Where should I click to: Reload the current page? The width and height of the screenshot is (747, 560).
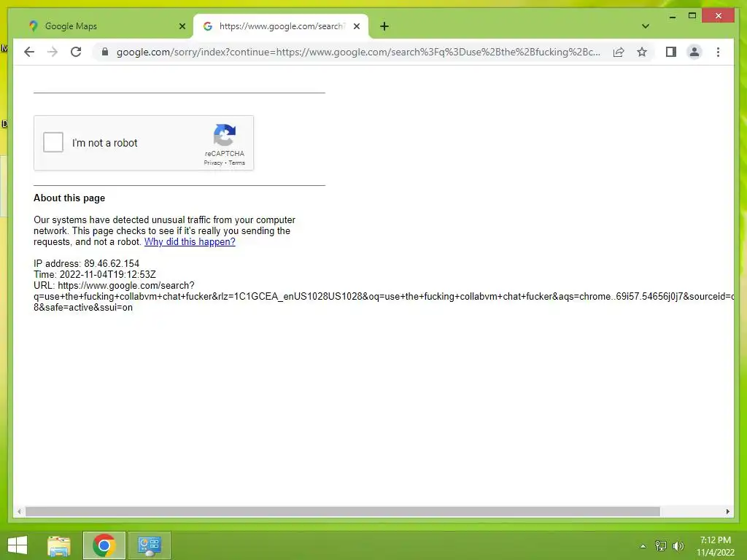[76, 52]
